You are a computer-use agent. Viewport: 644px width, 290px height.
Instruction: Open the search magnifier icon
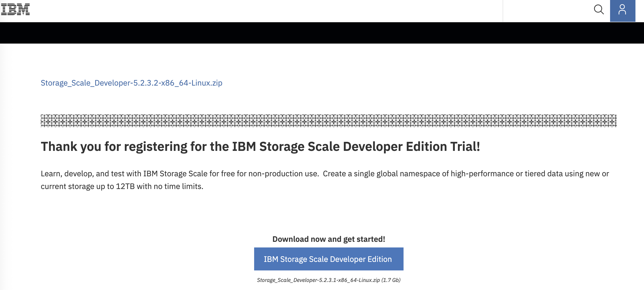click(599, 10)
